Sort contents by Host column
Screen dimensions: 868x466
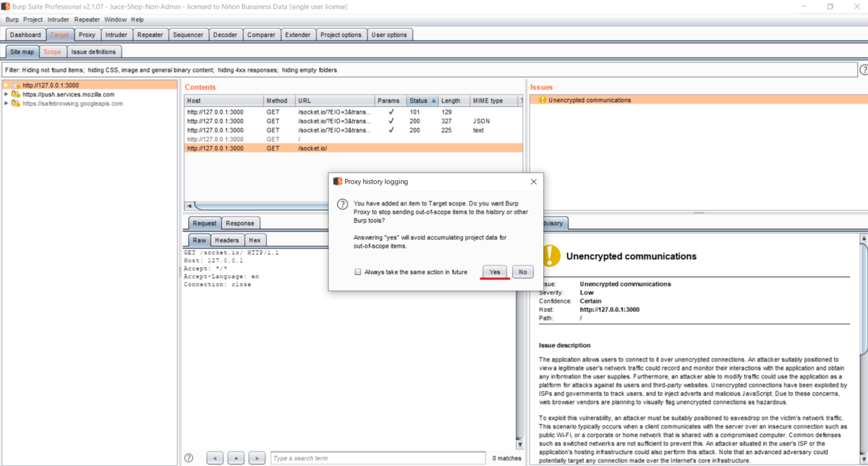coord(224,101)
